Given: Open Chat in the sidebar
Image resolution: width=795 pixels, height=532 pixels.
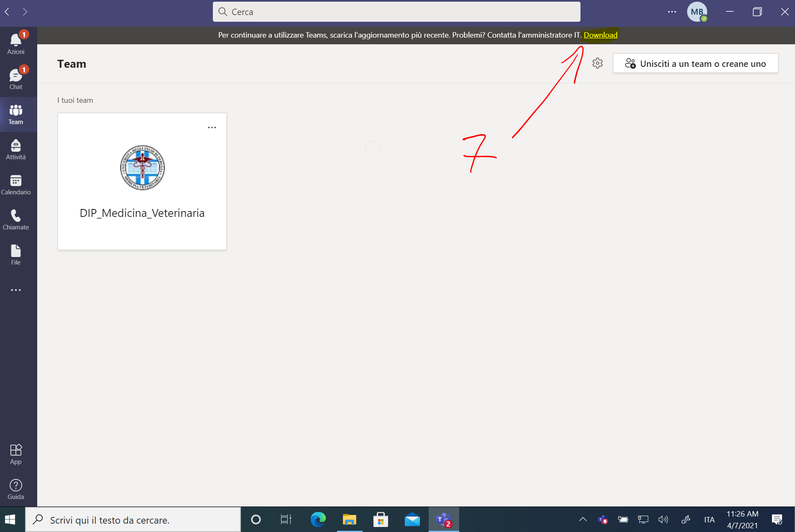Looking at the screenshot, I should point(16,79).
